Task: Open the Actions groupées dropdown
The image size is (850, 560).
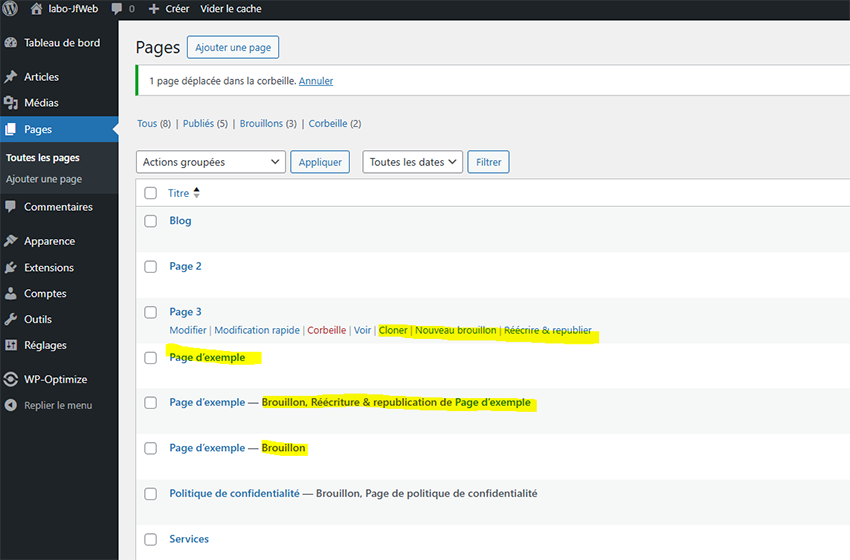Action: click(x=211, y=162)
